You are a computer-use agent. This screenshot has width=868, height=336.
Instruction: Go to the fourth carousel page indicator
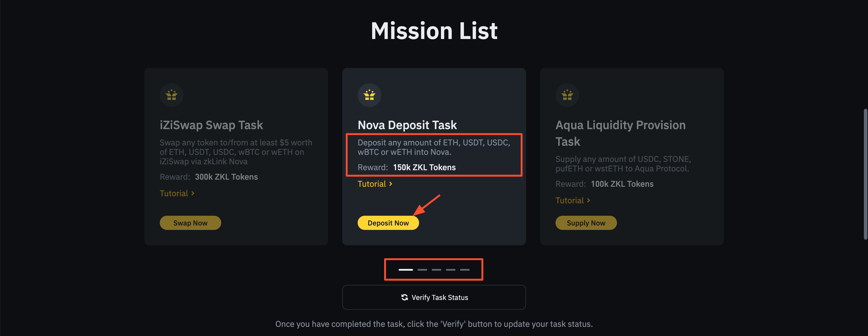450,270
